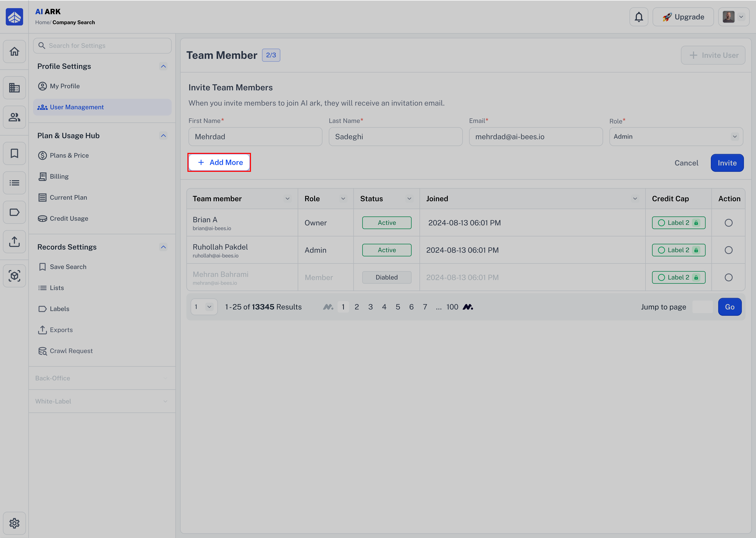Open Billing page

pos(102,177)
